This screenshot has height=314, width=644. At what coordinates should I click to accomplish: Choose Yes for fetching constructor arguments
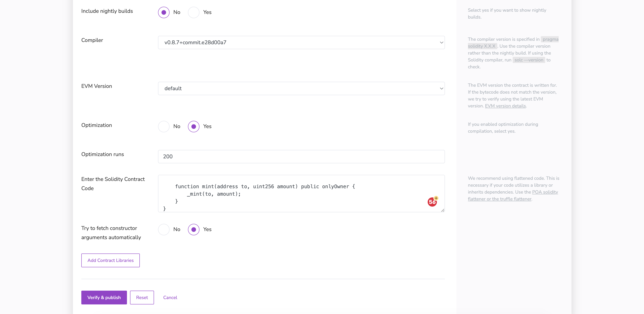(194, 229)
